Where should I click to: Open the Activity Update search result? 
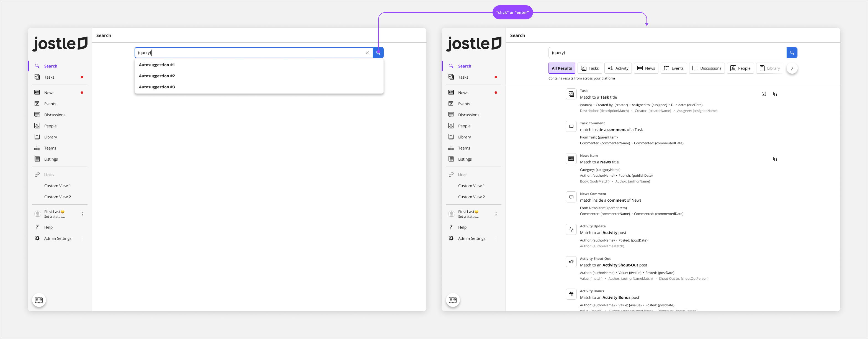tap(603, 233)
